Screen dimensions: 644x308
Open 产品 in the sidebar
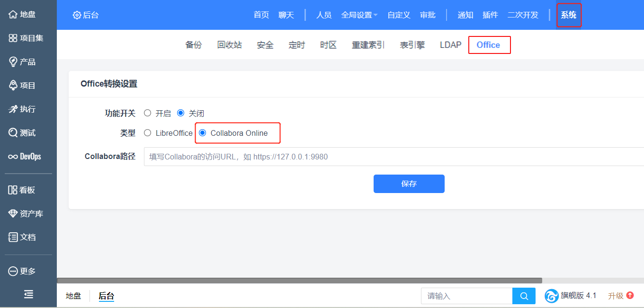[x=22, y=62]
